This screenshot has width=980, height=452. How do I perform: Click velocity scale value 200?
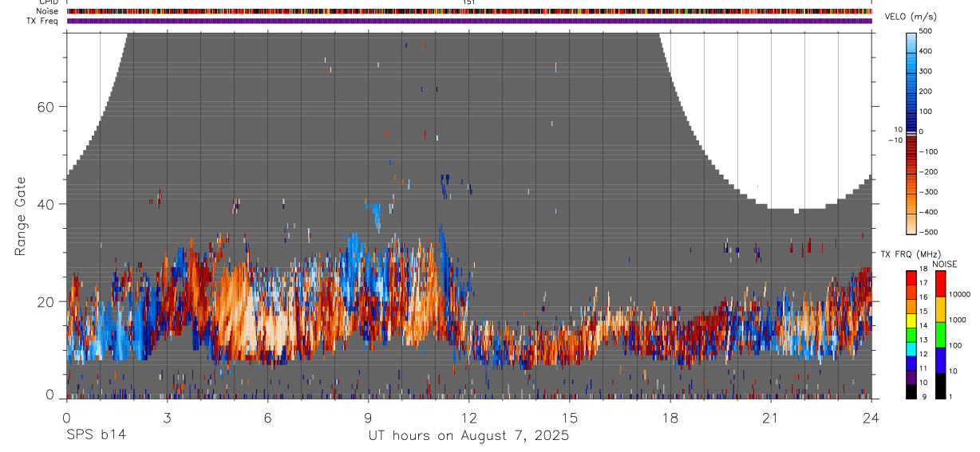[x=926, y=92]
